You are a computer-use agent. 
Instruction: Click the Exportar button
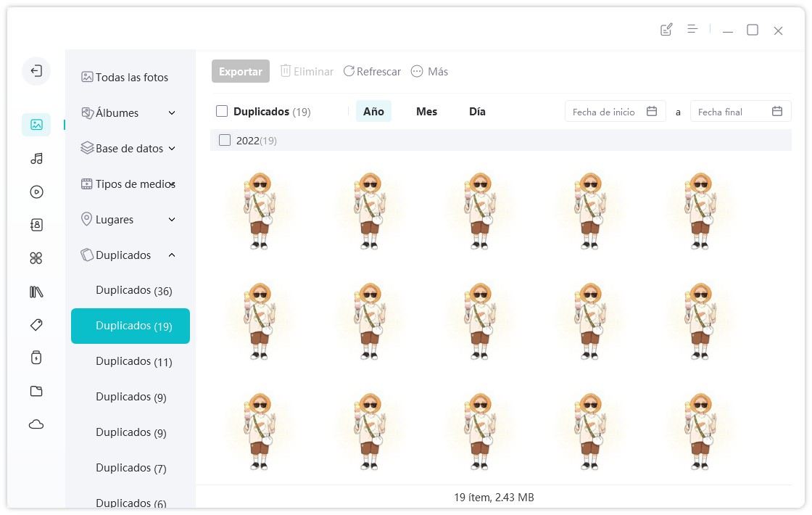240,72
